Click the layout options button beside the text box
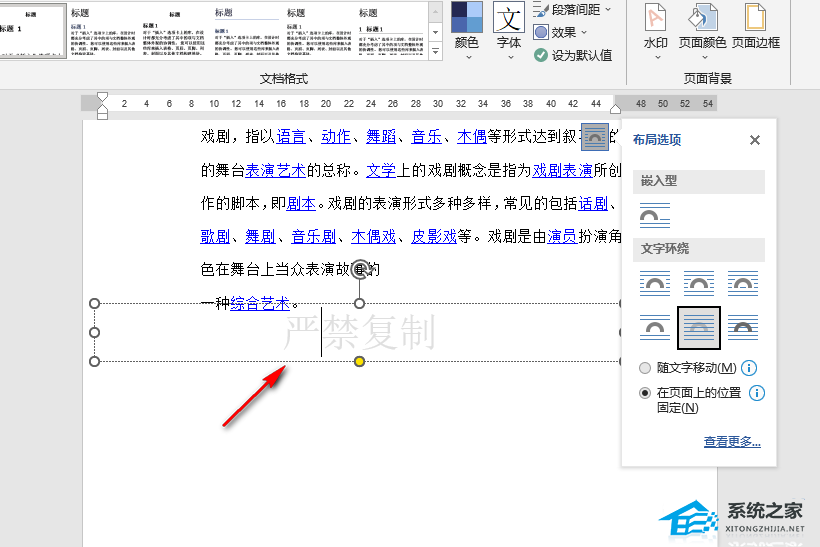 pos(594,136)
